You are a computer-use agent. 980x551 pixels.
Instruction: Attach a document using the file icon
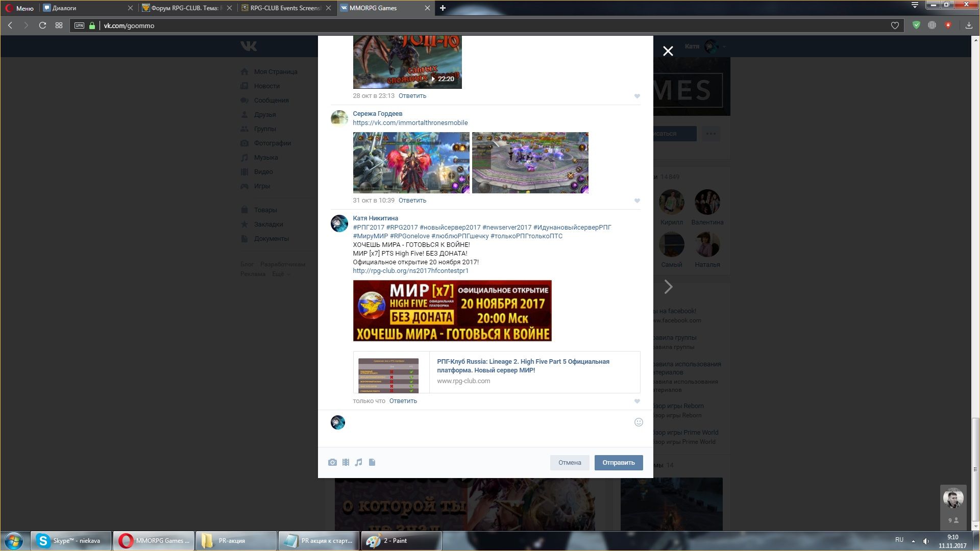tap(372, 462)
